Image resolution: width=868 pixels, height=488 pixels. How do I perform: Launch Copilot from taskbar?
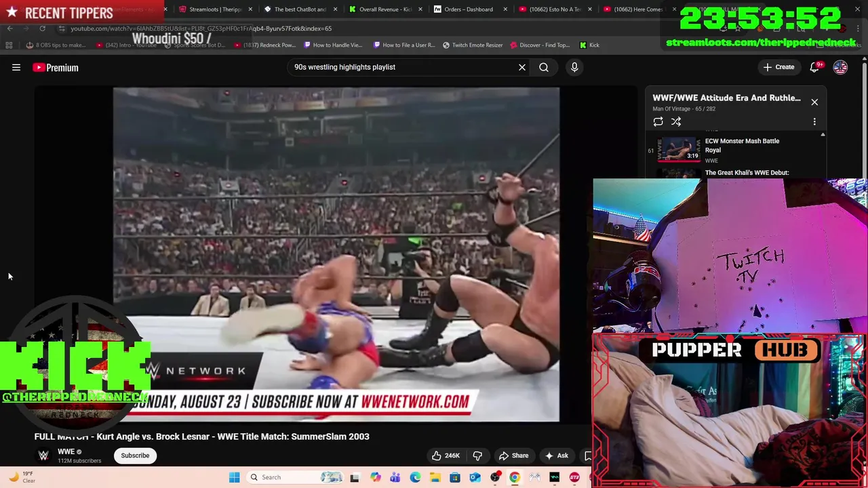pos(375,477)
